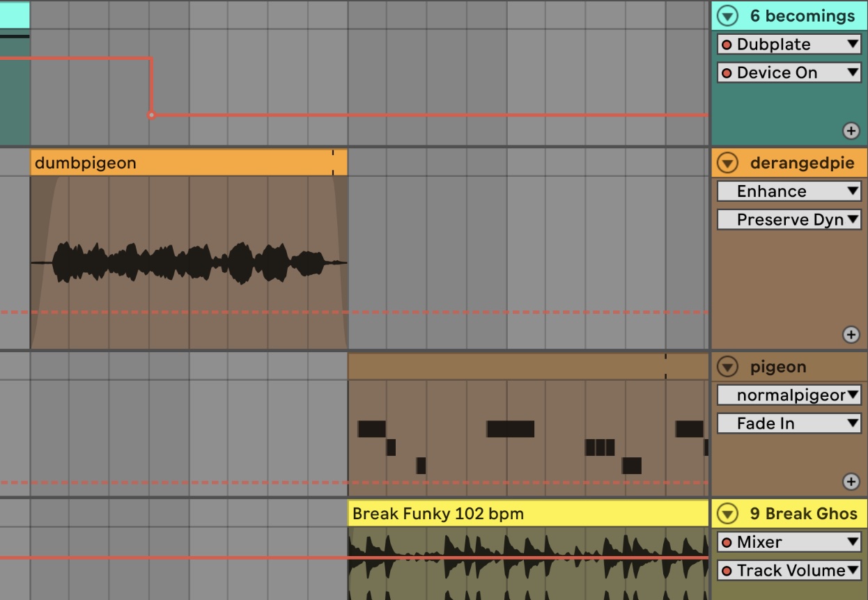Open the Fade In parameter dropdown
The width and height of the screenshot is (868, 600).
pyautogui.click(x=789, y=423)
